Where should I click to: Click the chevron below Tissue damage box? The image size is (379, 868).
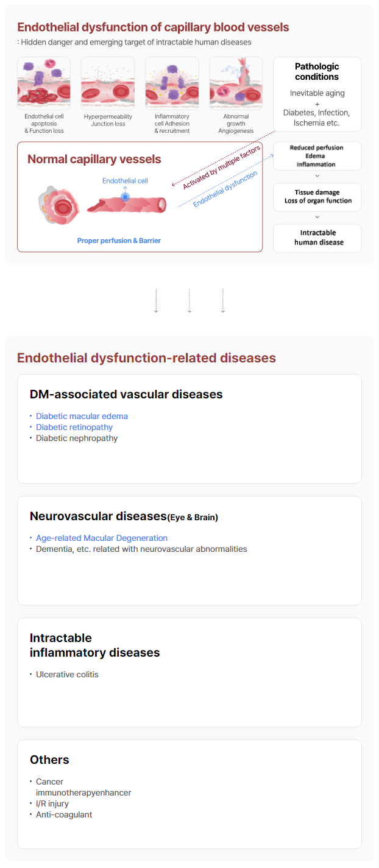(317, 217)
